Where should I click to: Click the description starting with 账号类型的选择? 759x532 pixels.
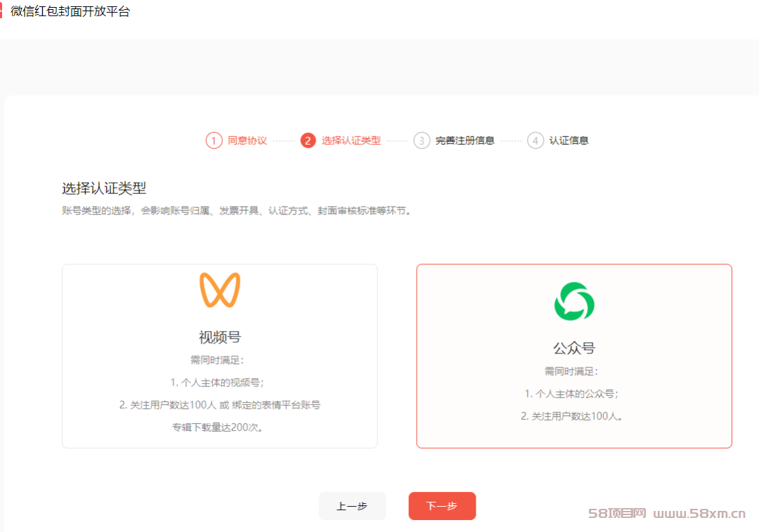(x=237, y=211)
